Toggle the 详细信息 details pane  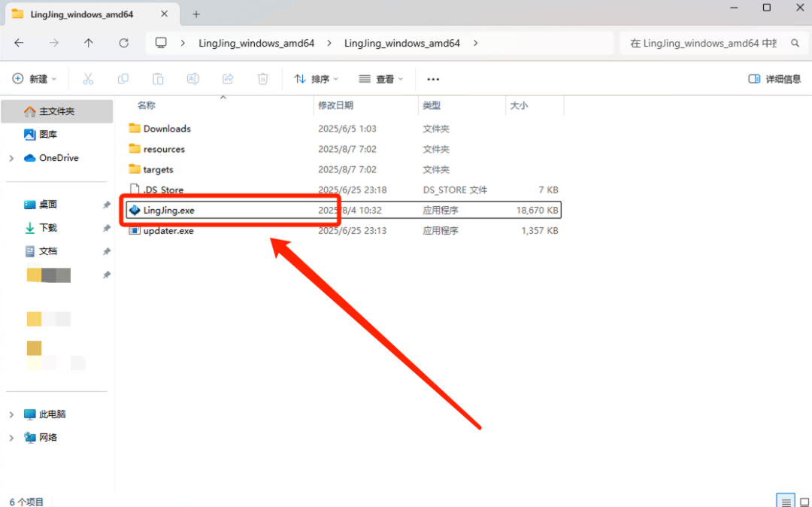(x=774, y=79)
